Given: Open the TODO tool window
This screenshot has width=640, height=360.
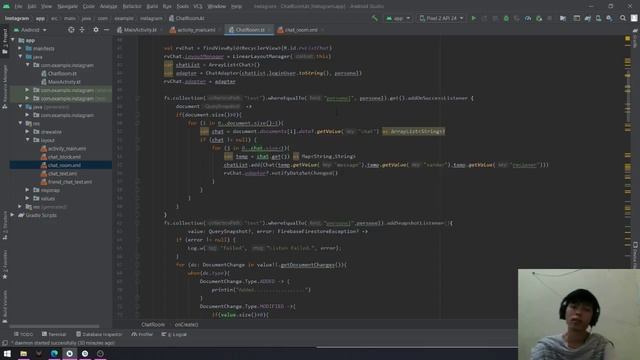Looking at the screenshot, I should click(x=23, y=334).
